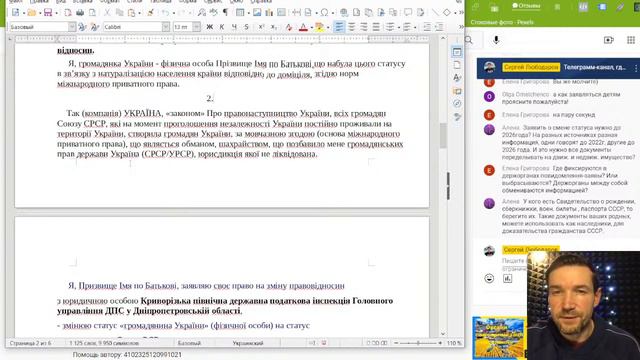The height and width of the screenshot is (360, 640).
Task: Expand the Insert table dropdown arrow
Action: [248, 13]
